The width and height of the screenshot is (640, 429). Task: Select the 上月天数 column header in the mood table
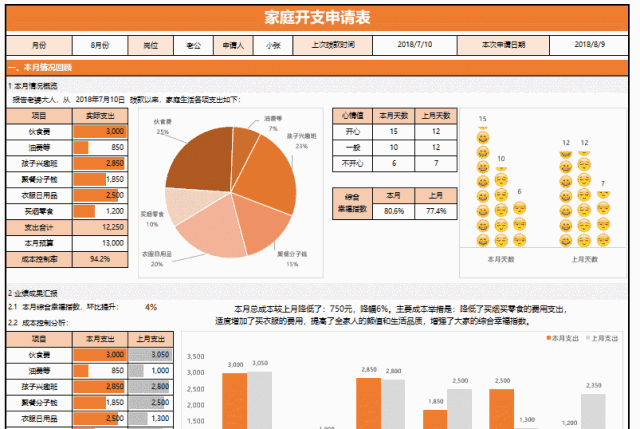pos(436,116)
